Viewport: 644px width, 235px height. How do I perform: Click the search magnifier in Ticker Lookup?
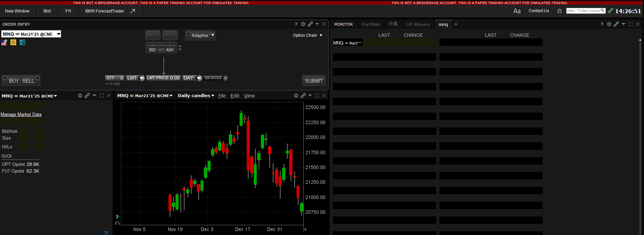pos(603,10)
